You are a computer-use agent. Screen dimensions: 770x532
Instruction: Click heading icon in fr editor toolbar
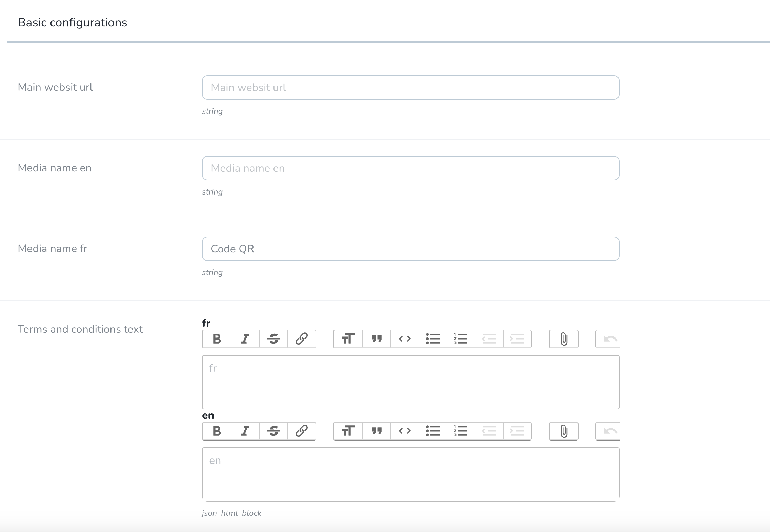point(348,339)
